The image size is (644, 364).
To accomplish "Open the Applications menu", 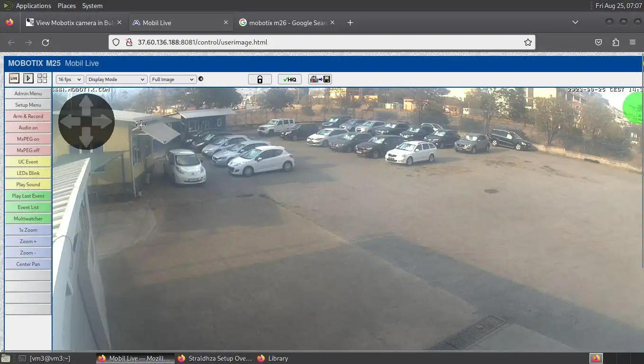I will [33, 6].
